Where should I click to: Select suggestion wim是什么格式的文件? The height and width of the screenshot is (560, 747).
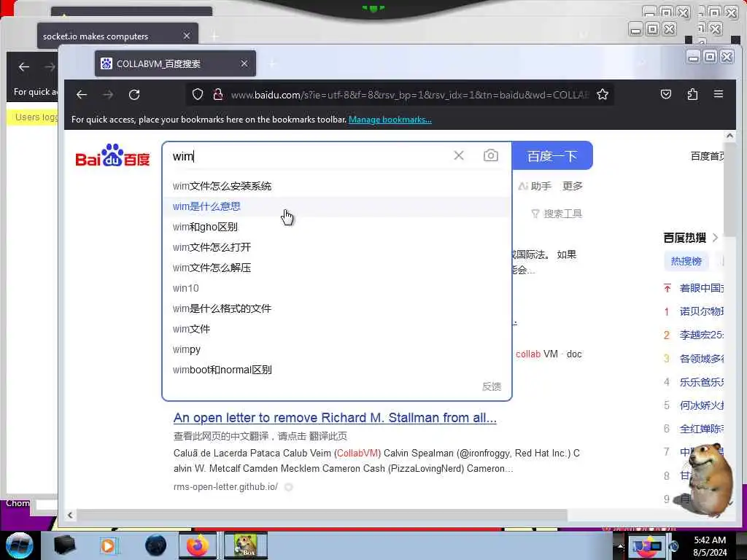pos(336,308)
